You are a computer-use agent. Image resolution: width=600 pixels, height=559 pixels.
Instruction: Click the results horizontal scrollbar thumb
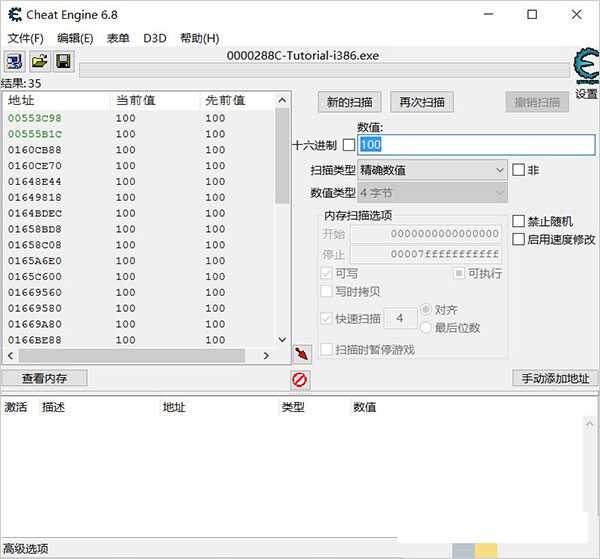[132, 356]
